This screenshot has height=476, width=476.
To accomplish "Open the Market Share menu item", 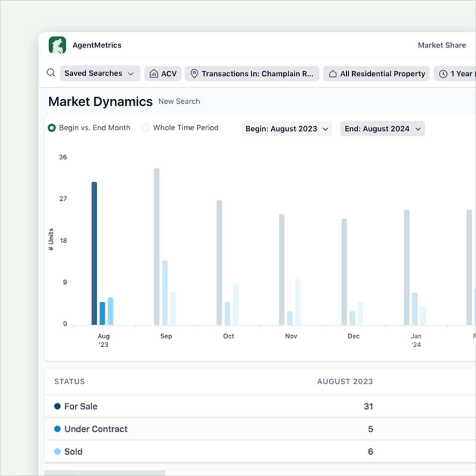I will (x=442, y=45).
